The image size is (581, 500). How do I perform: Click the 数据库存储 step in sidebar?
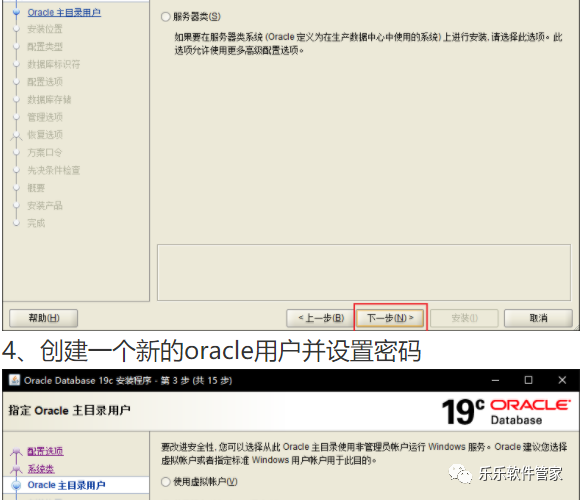pos(49,99)
